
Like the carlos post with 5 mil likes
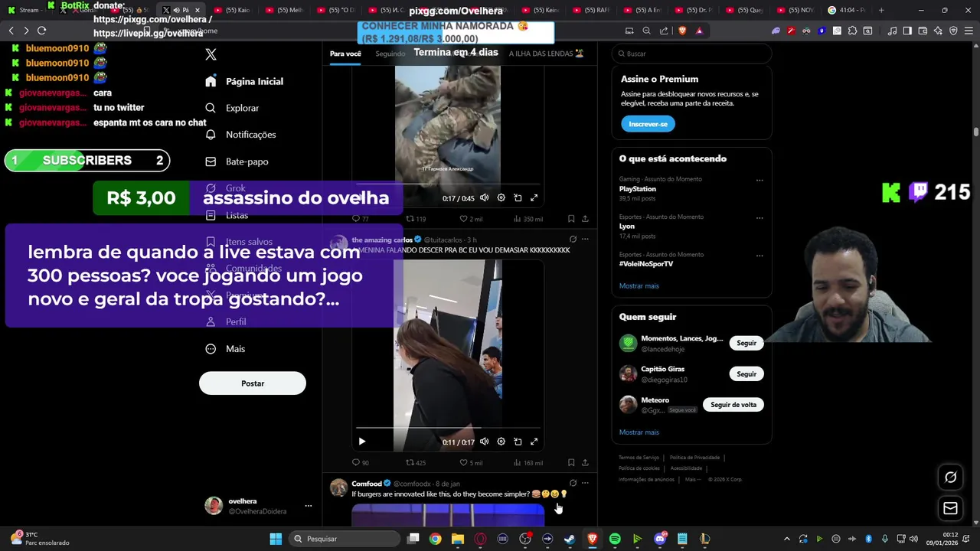click(471, 463)
